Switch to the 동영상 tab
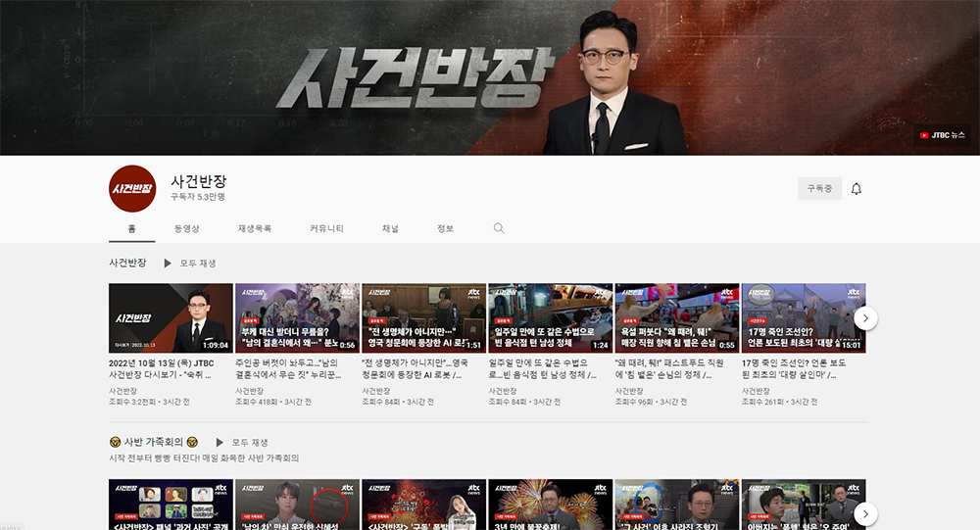This screenshot has width=980, height=530. (187, 228)
